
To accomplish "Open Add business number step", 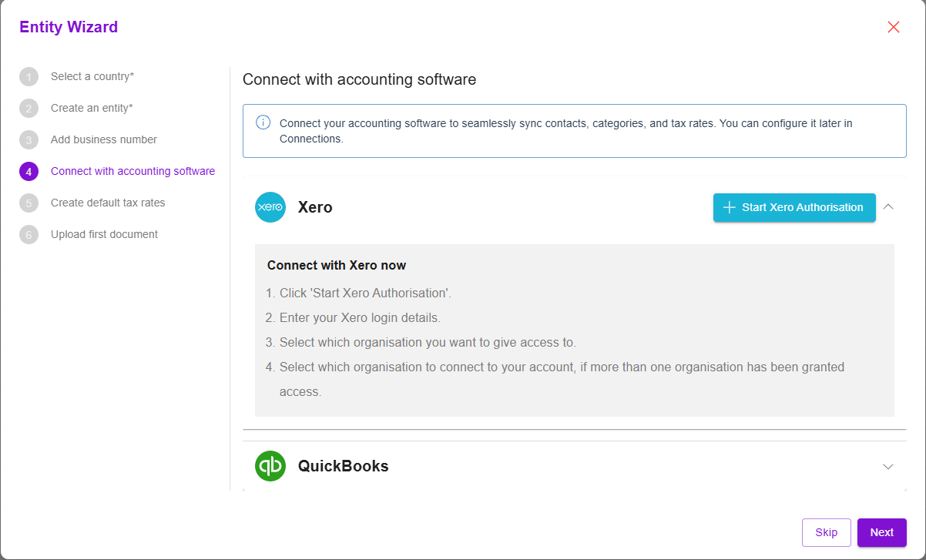I will (x=104, y=139).
